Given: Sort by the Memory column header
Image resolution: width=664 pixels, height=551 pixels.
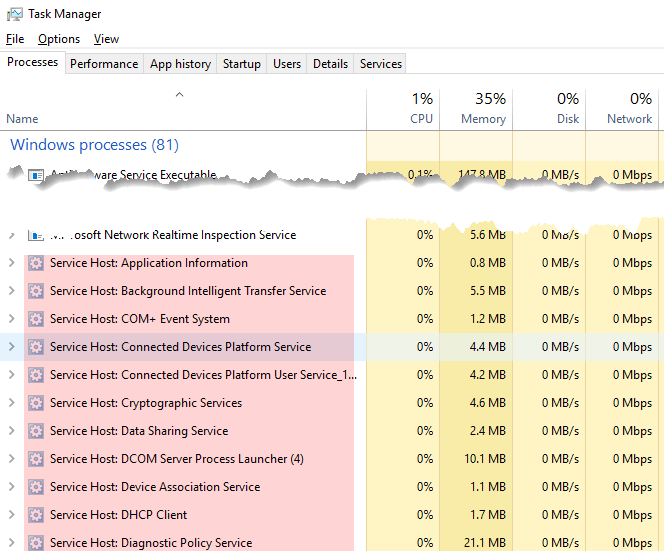Looking at the screenshot, I should tap(476, 109).
